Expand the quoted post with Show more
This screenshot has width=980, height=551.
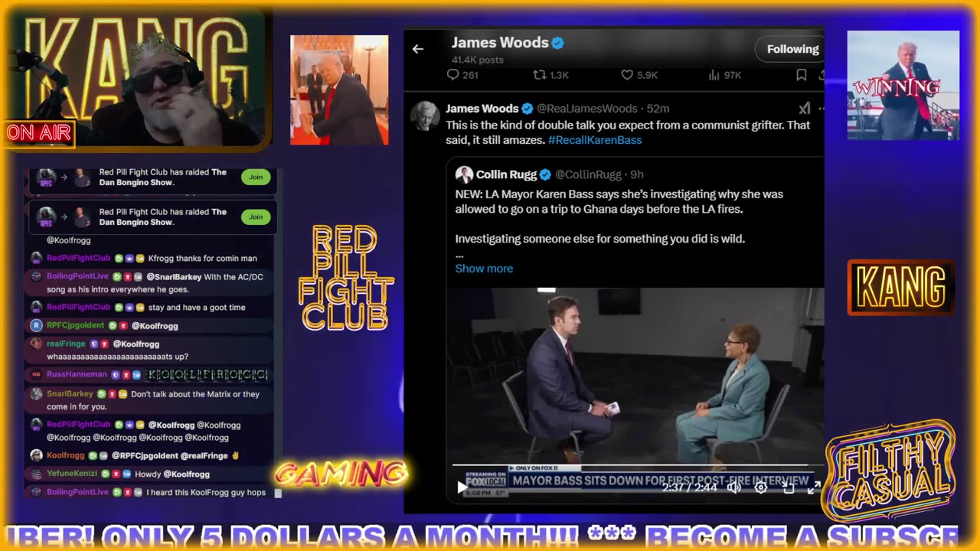click(x=484, y=268)
